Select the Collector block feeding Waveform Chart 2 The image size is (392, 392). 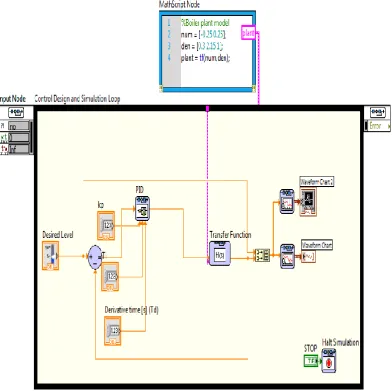(287, 201)
